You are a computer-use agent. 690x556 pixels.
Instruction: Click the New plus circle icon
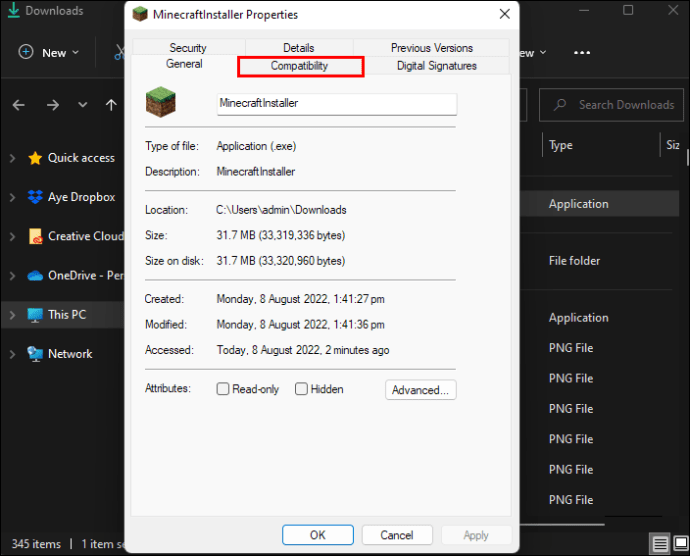pos(26,52)
